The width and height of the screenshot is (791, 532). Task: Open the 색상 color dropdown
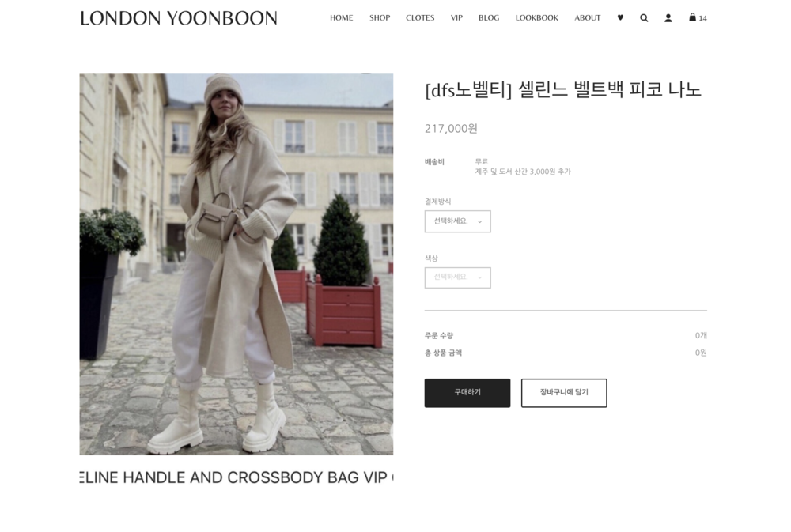(457, 277)
